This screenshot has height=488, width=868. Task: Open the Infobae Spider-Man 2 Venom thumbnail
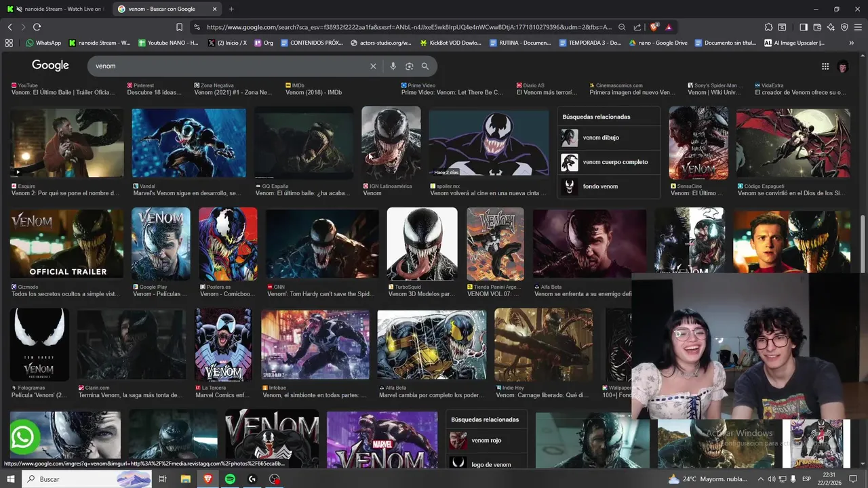tap(315, 344)
